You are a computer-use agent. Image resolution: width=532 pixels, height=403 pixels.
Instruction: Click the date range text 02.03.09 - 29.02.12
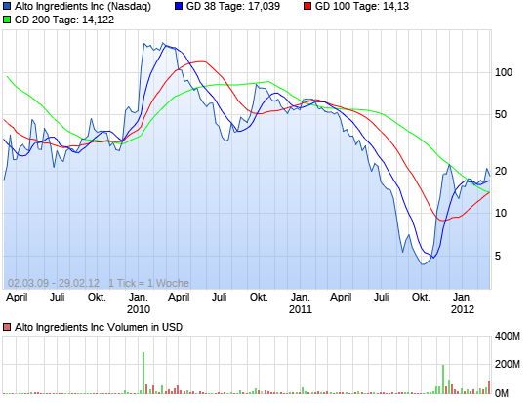point(54,283)
